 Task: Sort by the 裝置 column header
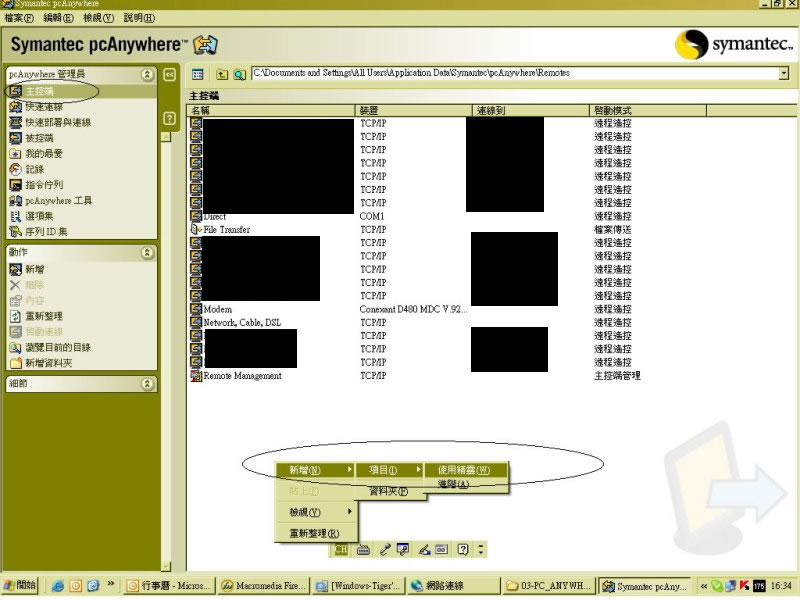(x=414, y=110)
